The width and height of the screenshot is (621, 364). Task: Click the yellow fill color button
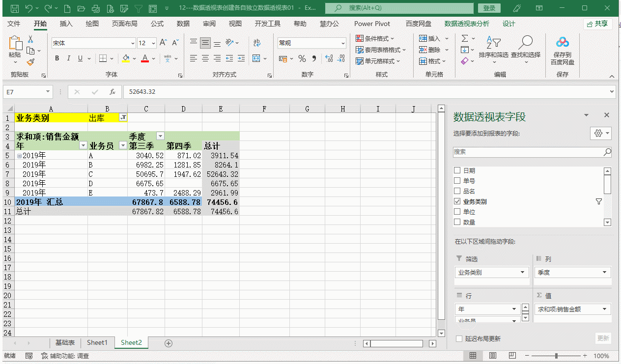126,58
